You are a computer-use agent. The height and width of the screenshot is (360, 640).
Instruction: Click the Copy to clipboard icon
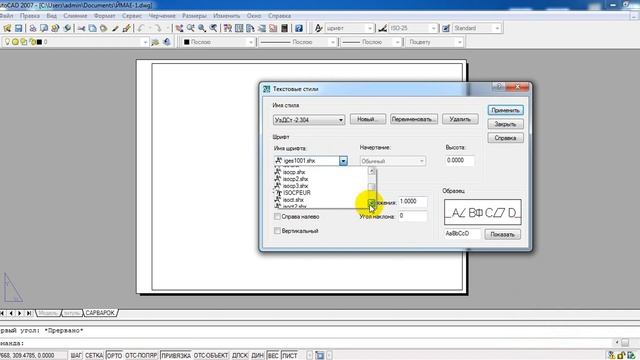point(92,28)
